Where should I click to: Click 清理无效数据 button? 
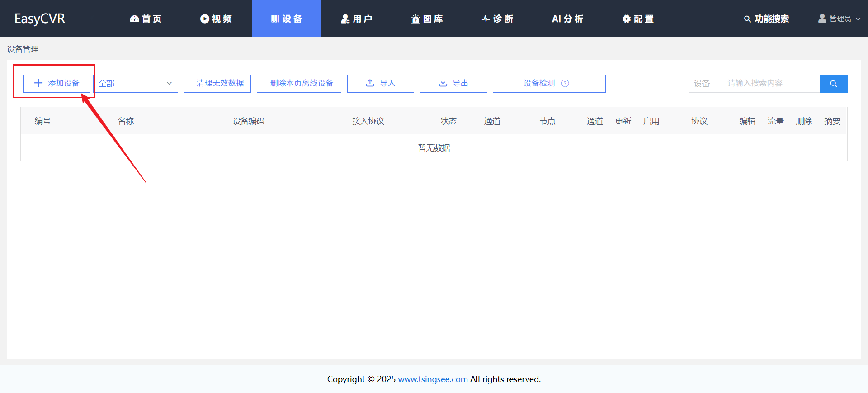click(217, 83)
